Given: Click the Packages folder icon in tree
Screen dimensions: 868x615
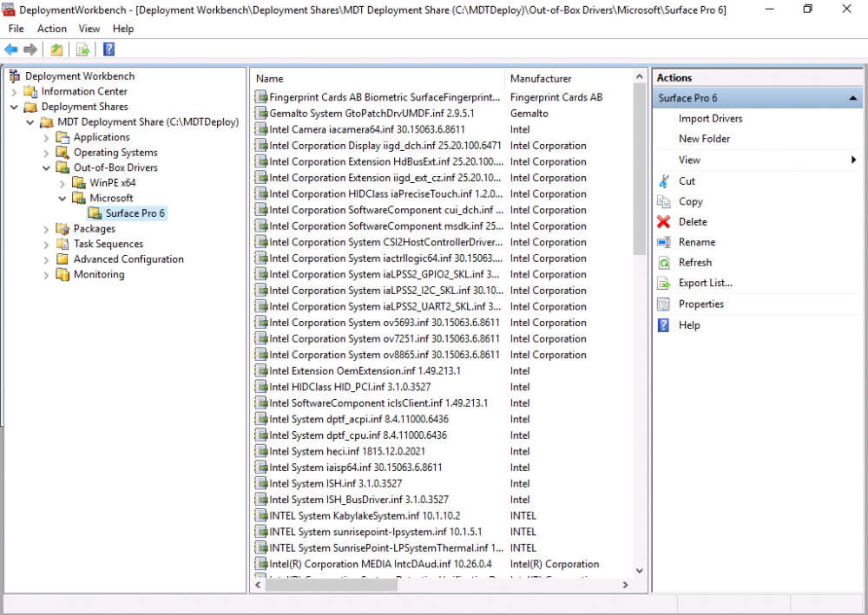Looking at the screenshot, I should [x=62, y=228].
